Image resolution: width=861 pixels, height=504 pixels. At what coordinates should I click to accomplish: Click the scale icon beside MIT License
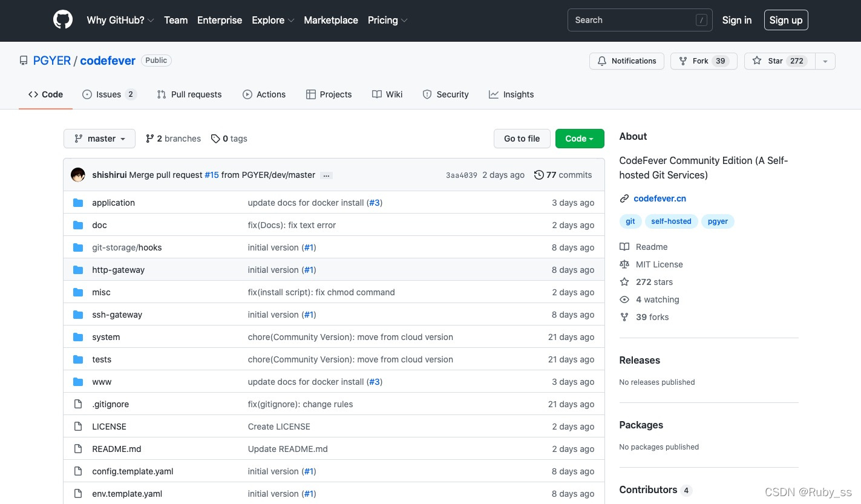624,264
